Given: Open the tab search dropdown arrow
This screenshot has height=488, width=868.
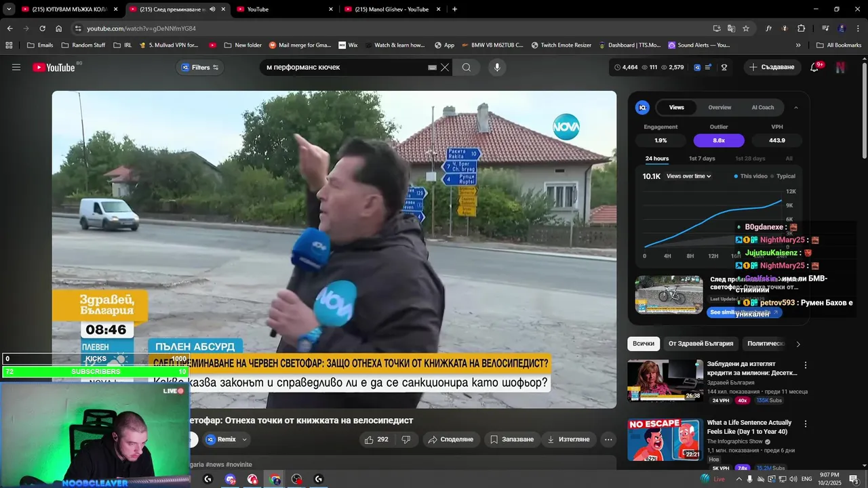Looking at the screenshot, I should pos(9,9).
